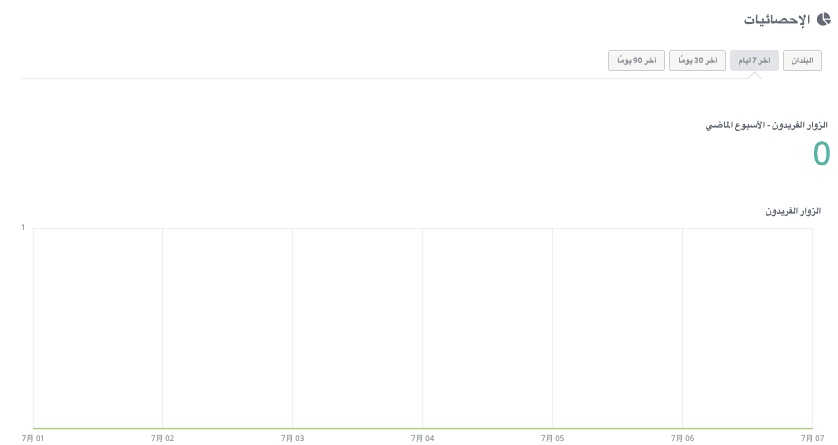Select the 7月 07 axis date label
This screenshot has height=445, width=838.
812,439
